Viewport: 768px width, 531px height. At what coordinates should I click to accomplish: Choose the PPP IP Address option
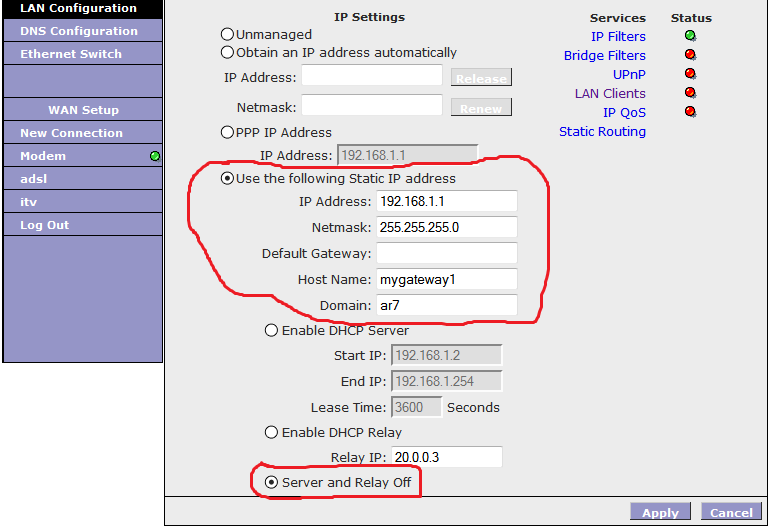coord(227,132)
